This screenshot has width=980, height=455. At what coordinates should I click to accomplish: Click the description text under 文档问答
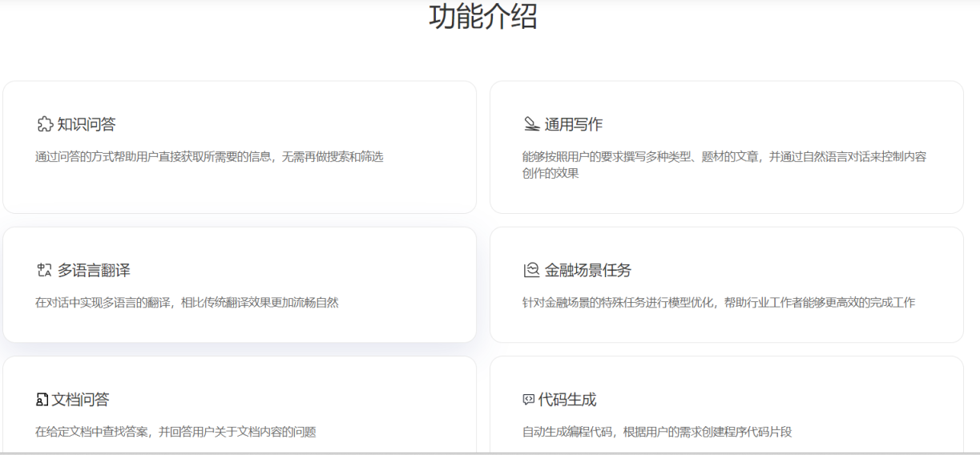pos(175,432)
